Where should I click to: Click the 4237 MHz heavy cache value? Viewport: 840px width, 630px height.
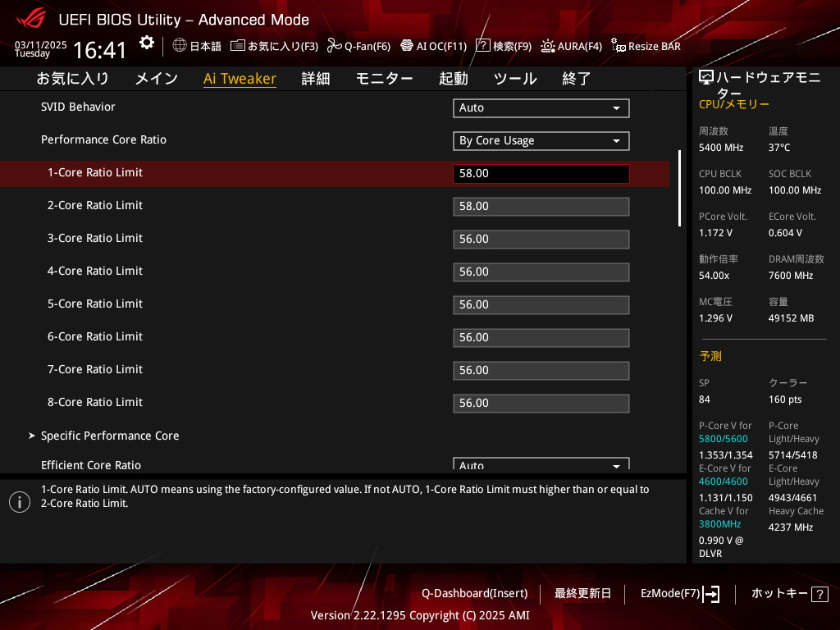791,527
